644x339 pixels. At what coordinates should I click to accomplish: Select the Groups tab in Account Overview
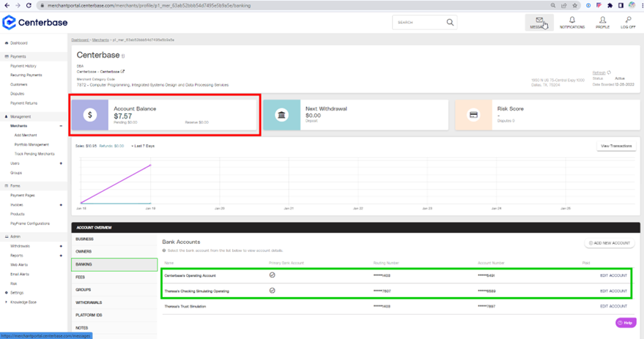[114, 290]
